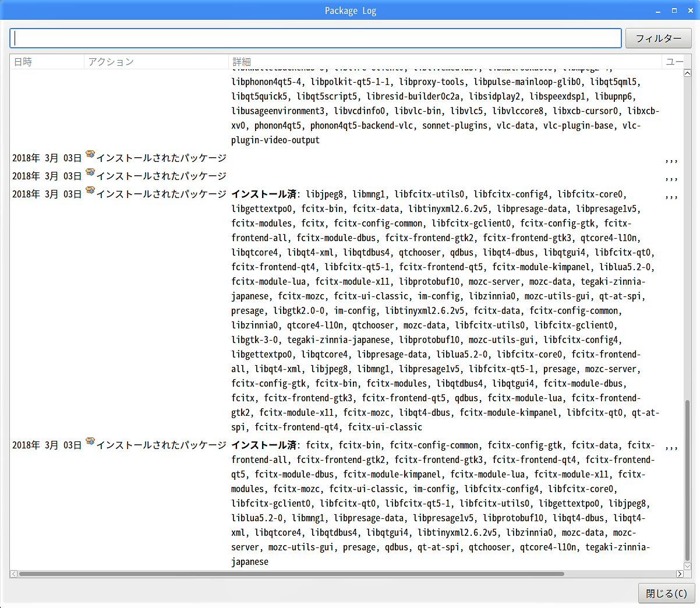This screenshot has width=700, height=608.
Task: Click the vertical scrollbar down arrow
Action: (687, 565)
